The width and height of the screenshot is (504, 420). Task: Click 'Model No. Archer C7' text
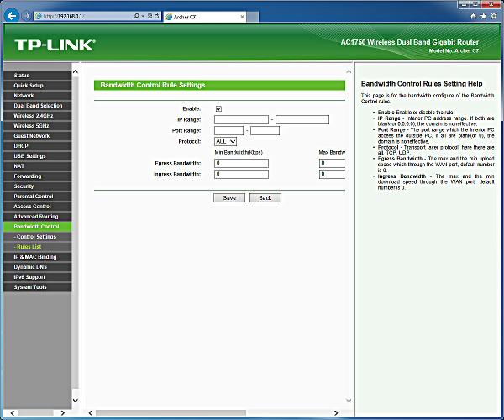click(x=454, y=50)
